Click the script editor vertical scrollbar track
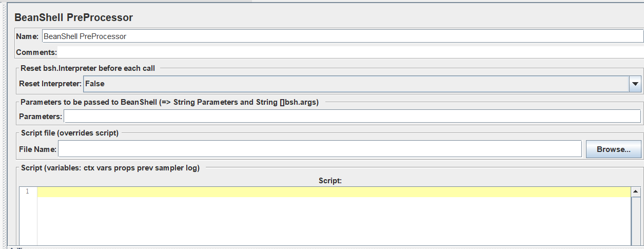The width and height of the screenshot is (644, 249). coord(636,221)
